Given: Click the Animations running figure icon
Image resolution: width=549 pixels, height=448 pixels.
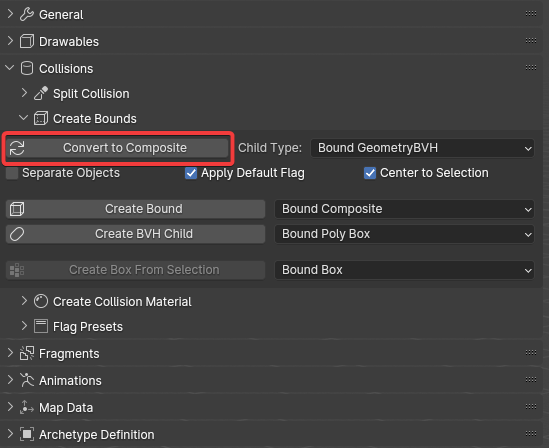Looking at the screenshot, I should click(x=27, y=380).
